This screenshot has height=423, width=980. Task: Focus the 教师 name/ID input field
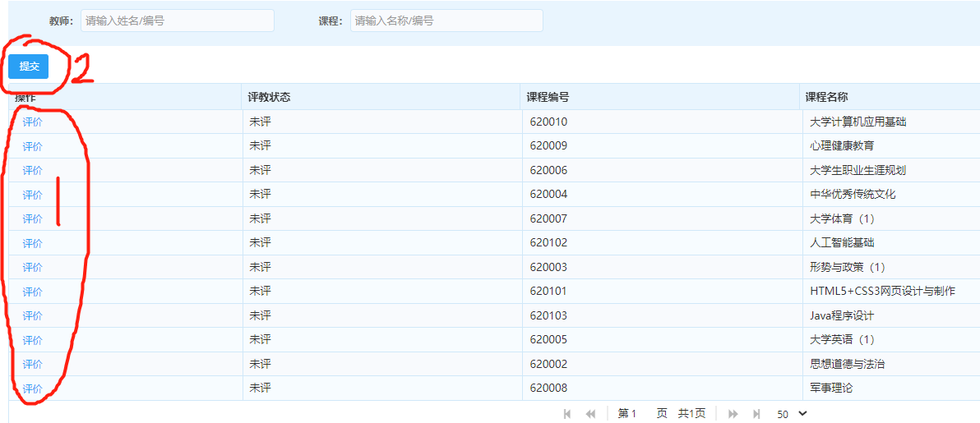pos(177,21)
